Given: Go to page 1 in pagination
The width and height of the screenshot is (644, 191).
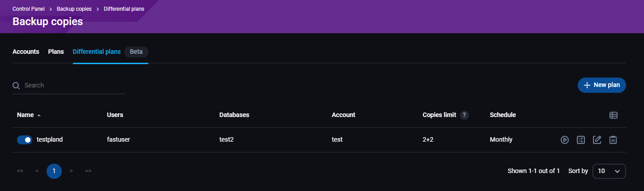Looking at the screenshot, I should (54, 171).
